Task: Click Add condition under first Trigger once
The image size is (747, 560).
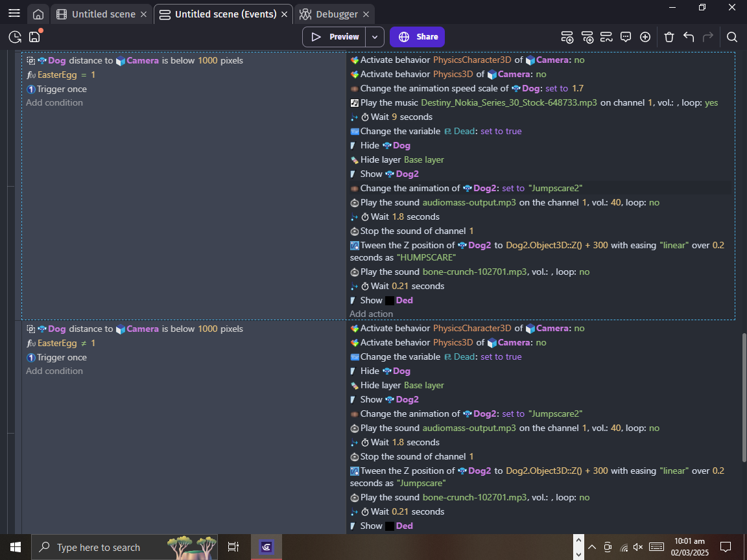Action: 54,102
